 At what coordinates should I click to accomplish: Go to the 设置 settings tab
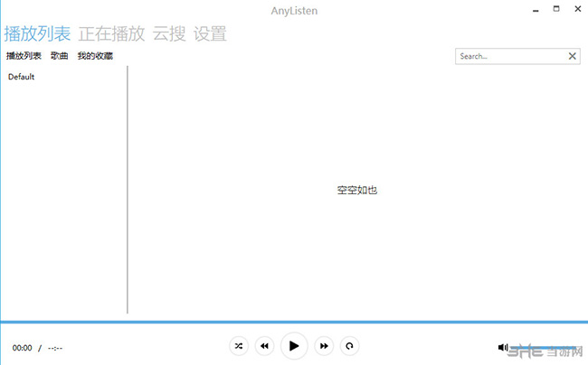pos(210,33)
